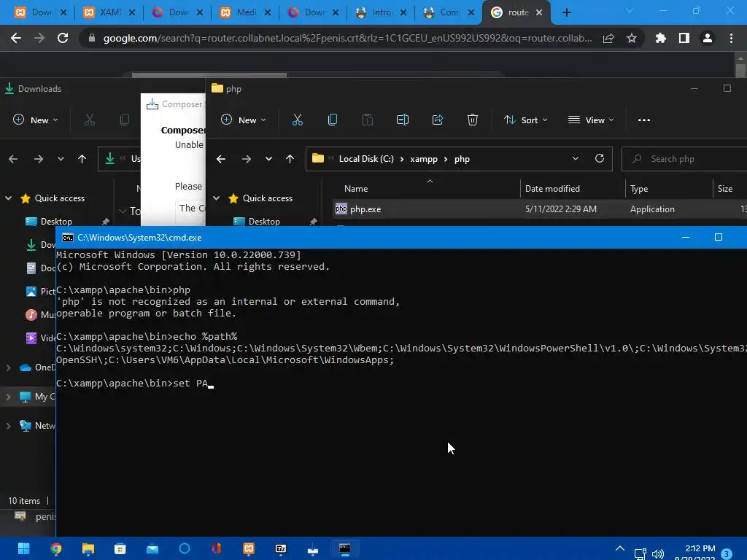
Task: Open Microsoft Store from the taskbar
Action: click(120, 548)
